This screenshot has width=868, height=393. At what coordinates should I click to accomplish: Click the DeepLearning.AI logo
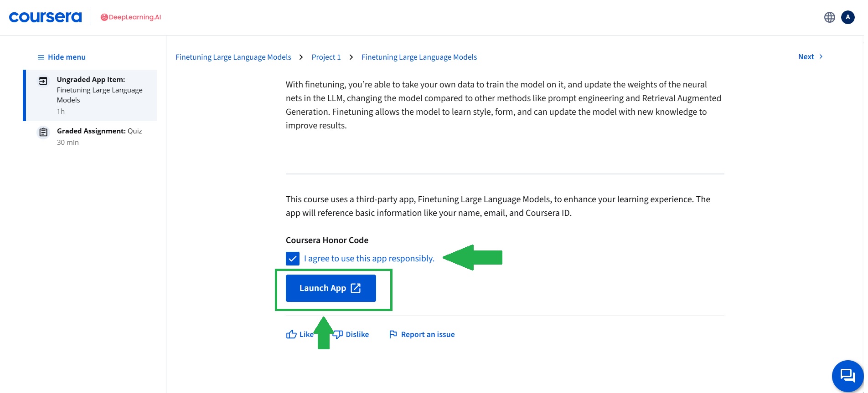pos(131,17)
